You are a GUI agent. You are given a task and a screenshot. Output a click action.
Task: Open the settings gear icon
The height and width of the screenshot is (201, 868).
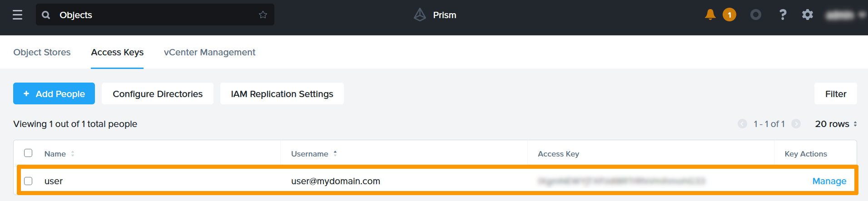[808, 15]
